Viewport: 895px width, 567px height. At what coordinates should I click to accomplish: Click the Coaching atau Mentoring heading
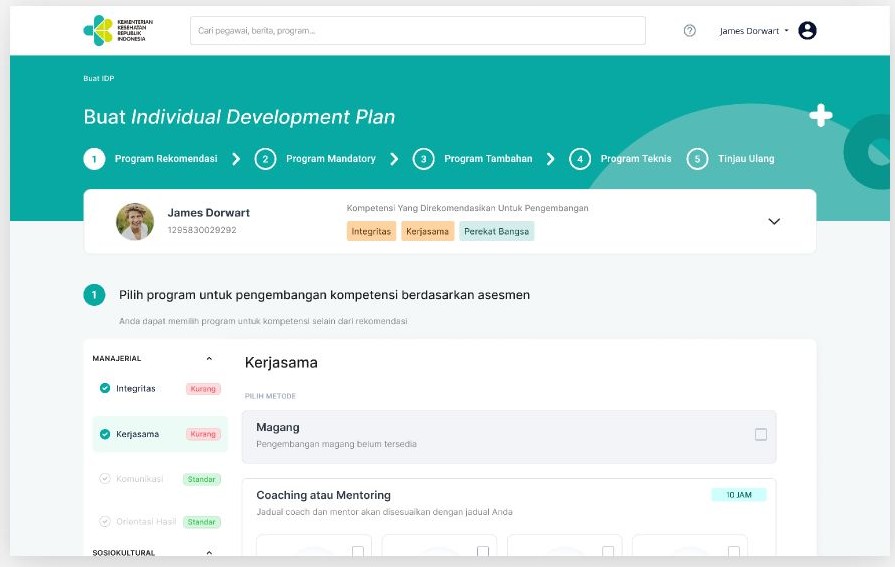pos(324,495)
